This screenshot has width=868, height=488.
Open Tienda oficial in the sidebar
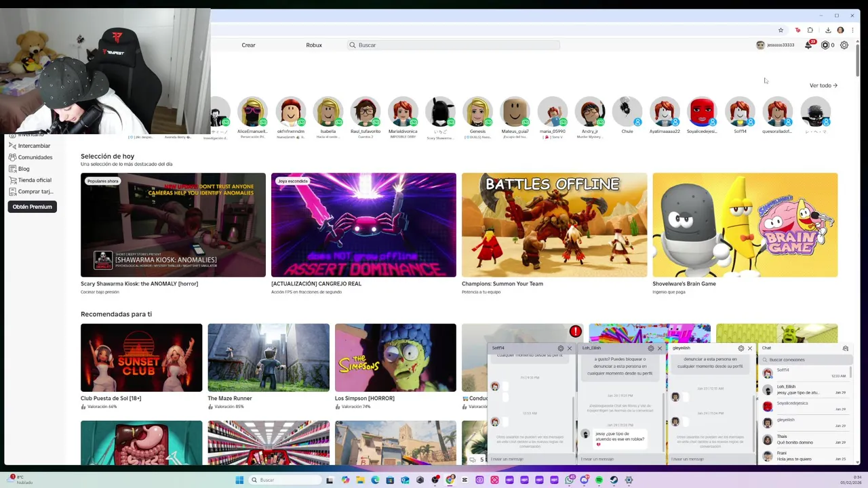pos(30,180)
